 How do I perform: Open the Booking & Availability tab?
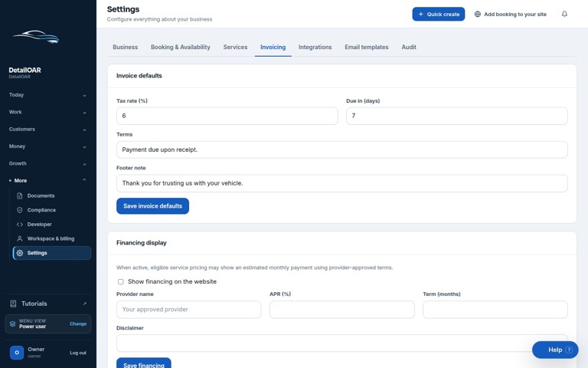(181, 47)
